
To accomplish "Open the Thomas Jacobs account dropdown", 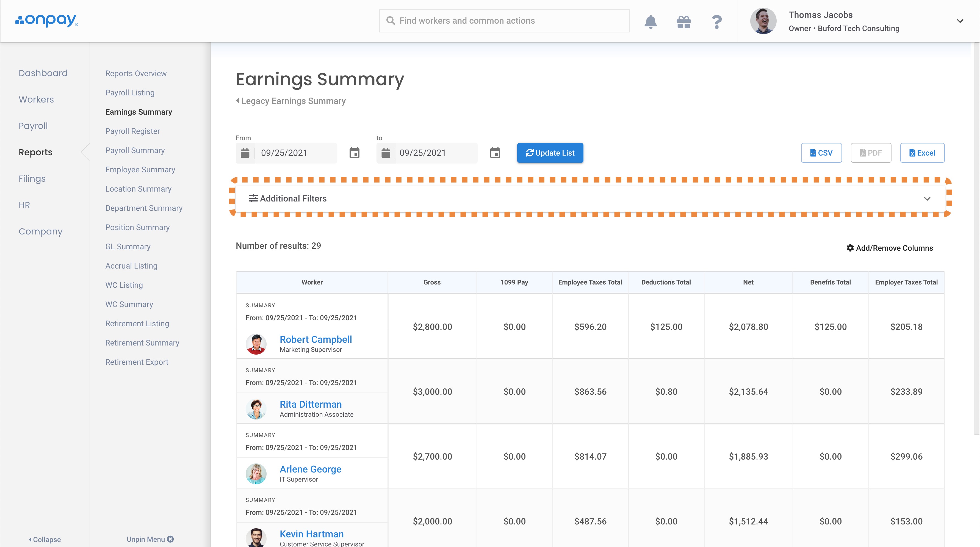I will [960, 21].
